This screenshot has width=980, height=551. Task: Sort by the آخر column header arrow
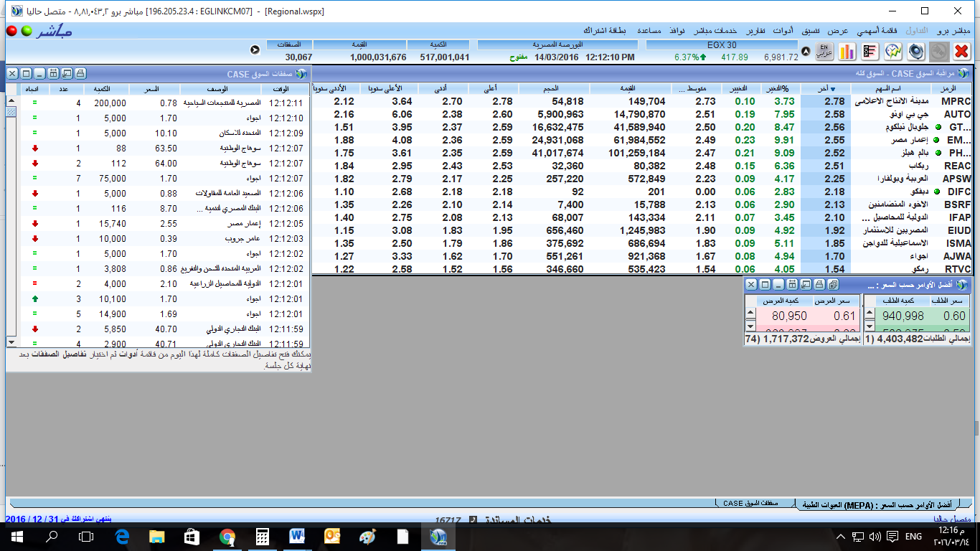point(833,89)
